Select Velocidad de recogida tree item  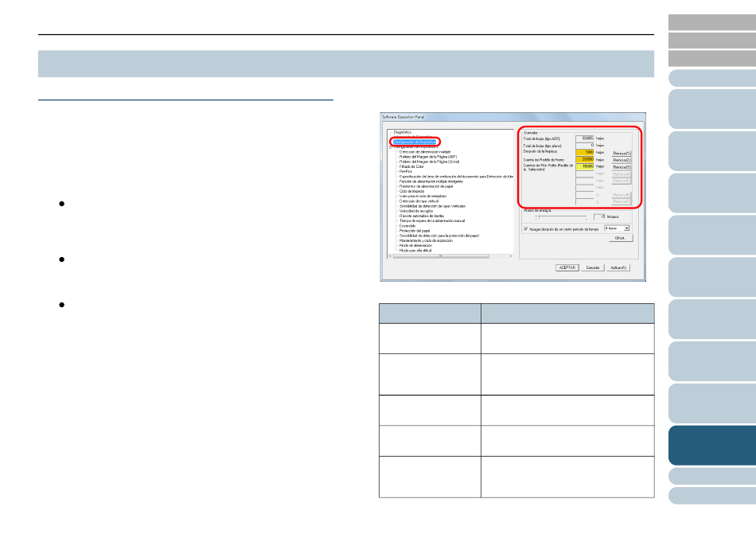(416, 211)
